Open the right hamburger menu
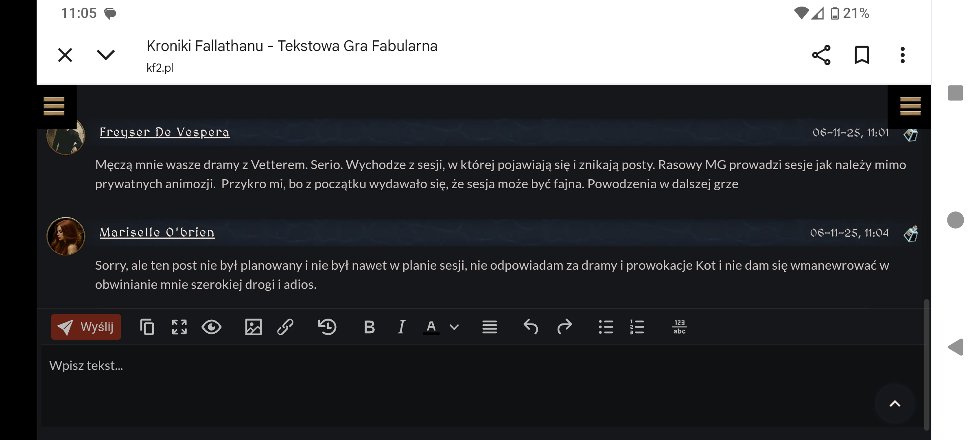Image resolution: width=980 pixels, height=440 pixels. pos(910,106)
